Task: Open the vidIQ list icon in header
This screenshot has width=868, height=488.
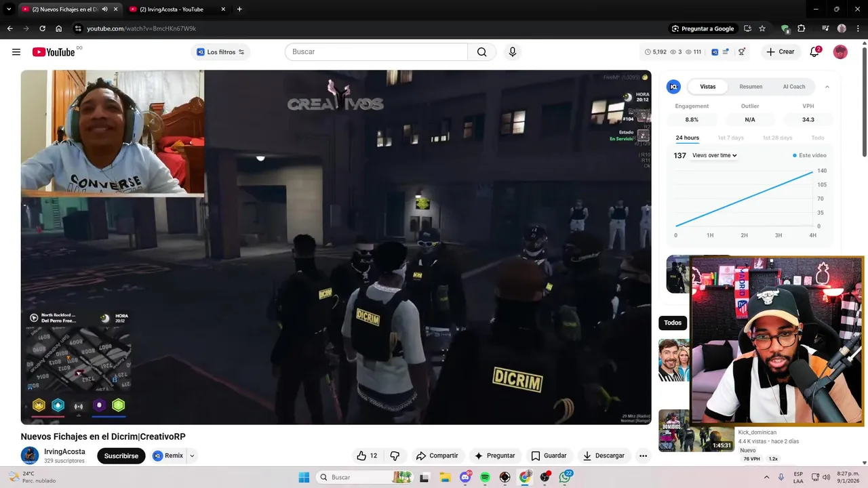Action: [726, 52]
